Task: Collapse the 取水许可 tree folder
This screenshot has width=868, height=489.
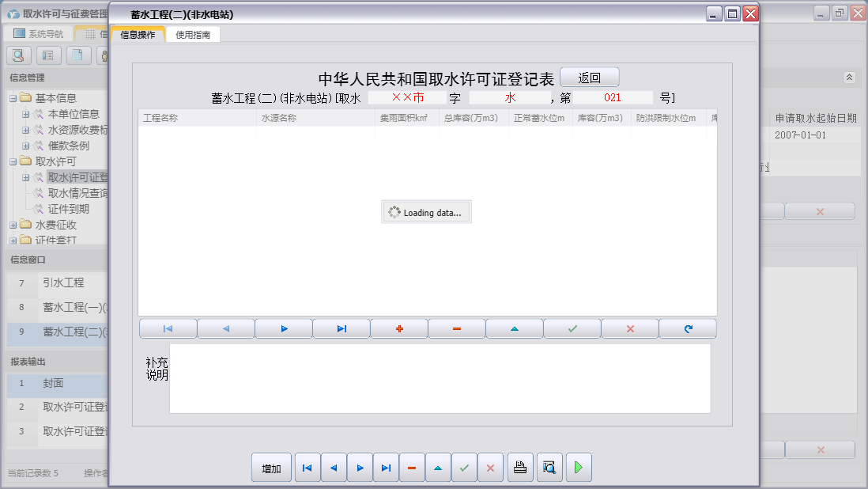Action: click(x=13, y=162)
